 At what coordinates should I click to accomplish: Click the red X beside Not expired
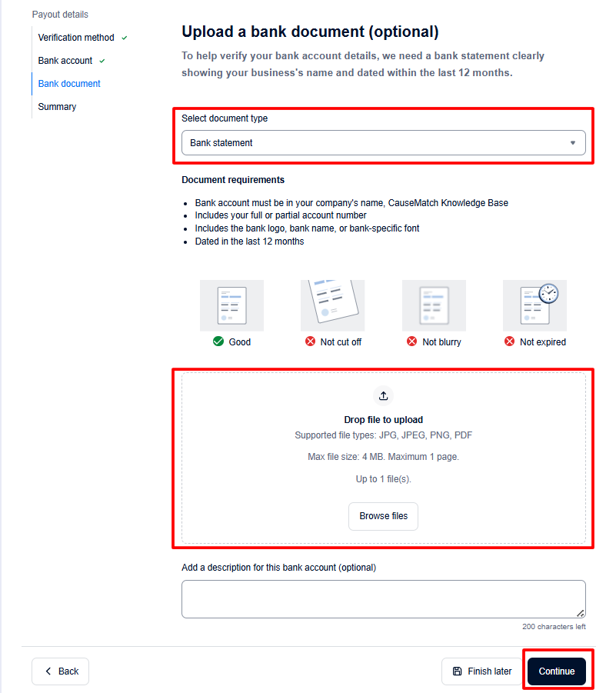click(510, 342)
